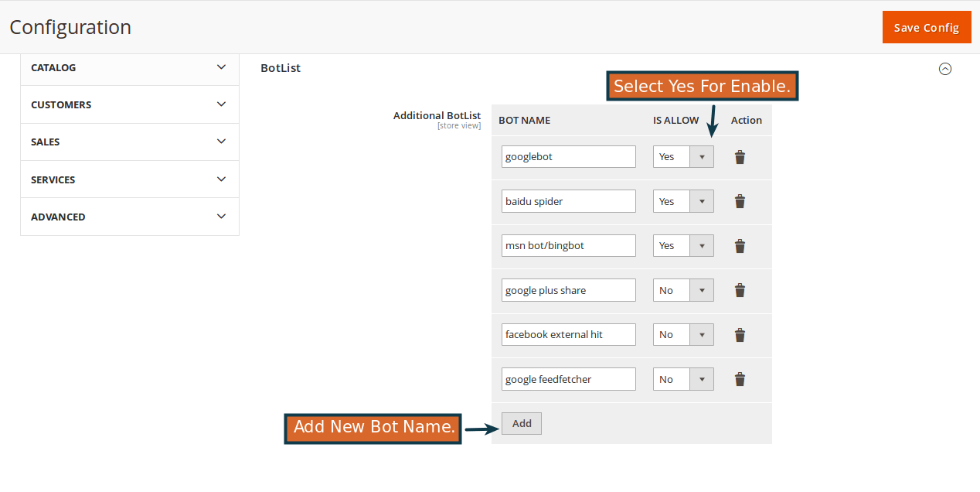Expand the Catalog configuration section

coord(130,67)
